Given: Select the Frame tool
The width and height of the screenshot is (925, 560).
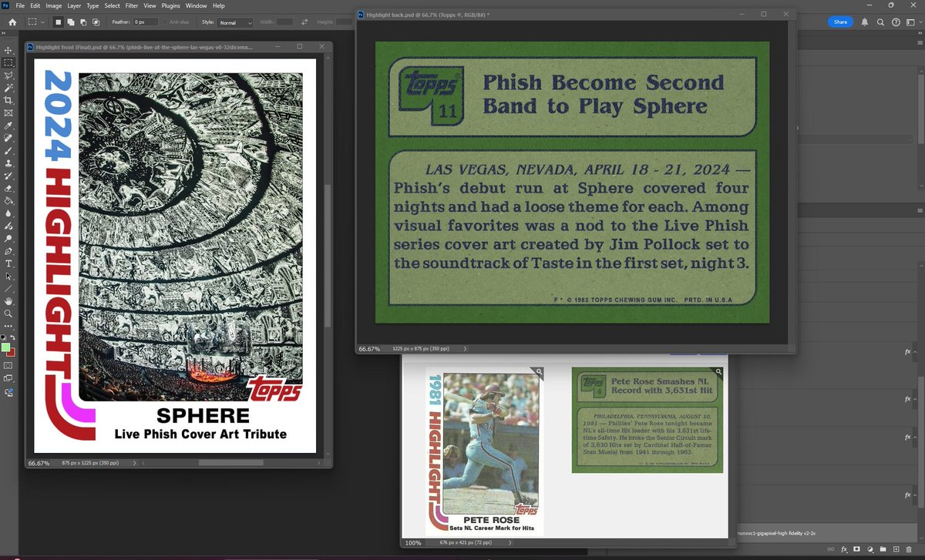Looking at the screenshot, I should point(8,112).
